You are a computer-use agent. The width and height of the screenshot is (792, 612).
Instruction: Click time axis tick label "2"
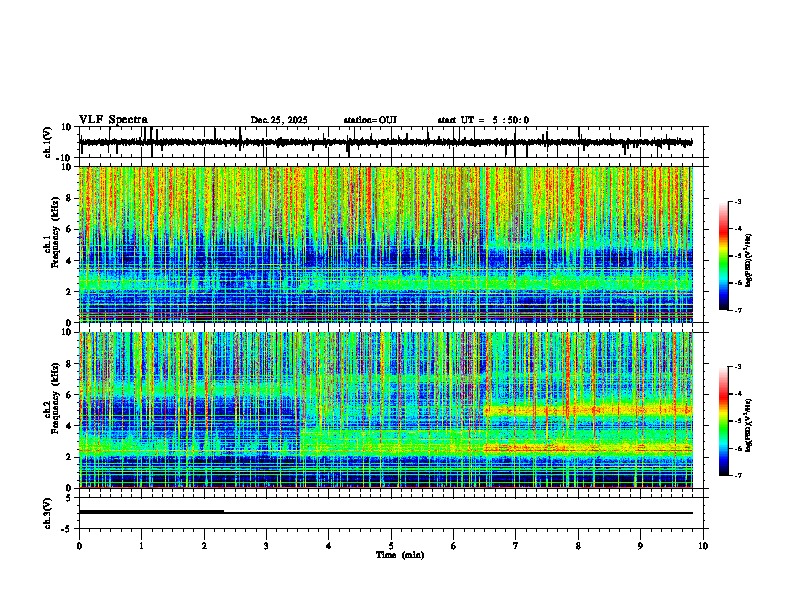pos(204,546)
